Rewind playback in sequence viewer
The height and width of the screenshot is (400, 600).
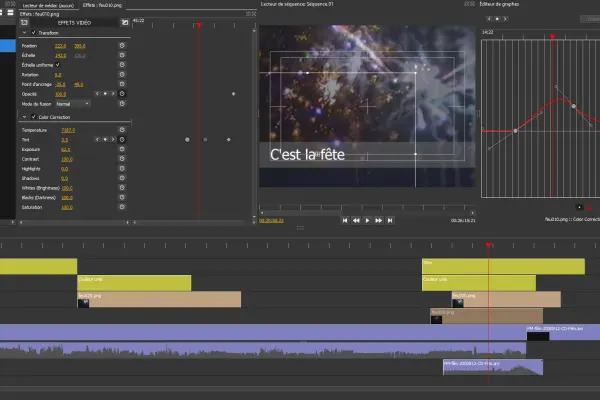click(x=356, y=220)
